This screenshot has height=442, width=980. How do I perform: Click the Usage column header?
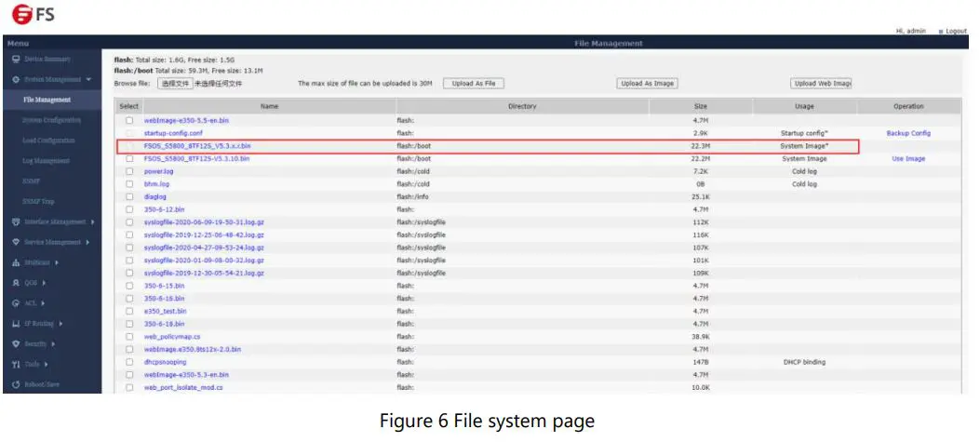point(804,107)
